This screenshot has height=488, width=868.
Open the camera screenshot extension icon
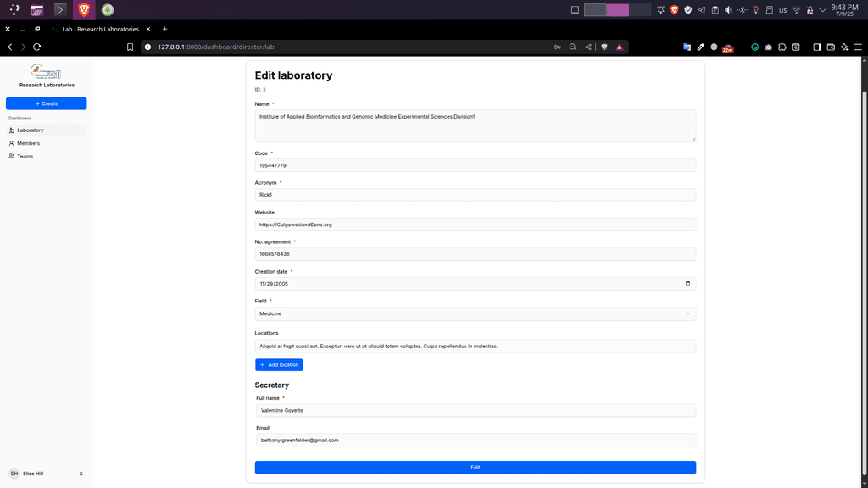pos(768,47)
